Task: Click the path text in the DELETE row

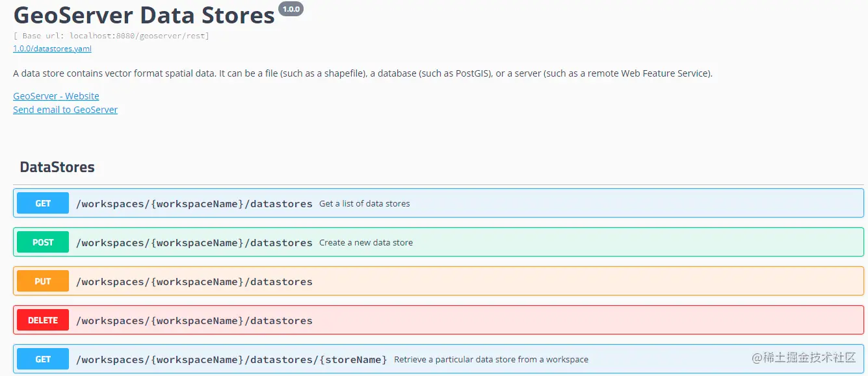Action: pyautogui.click(x=194, y=321)
